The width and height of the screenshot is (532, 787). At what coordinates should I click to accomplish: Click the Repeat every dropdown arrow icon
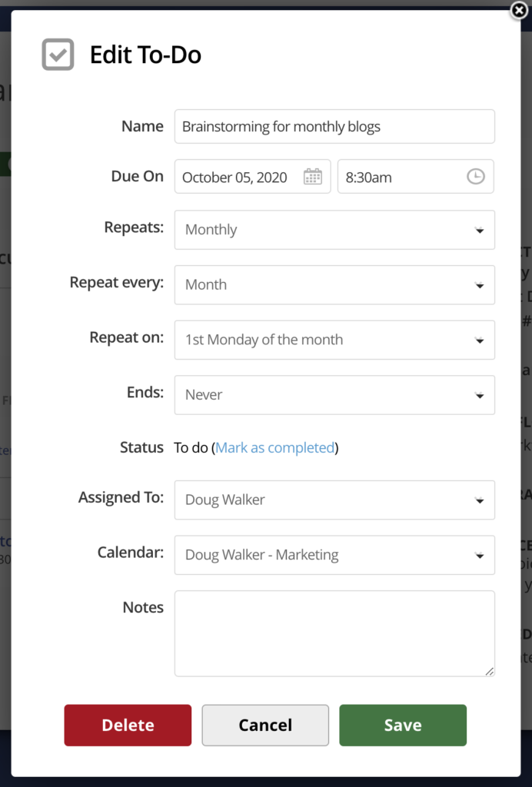pos(480,284)
